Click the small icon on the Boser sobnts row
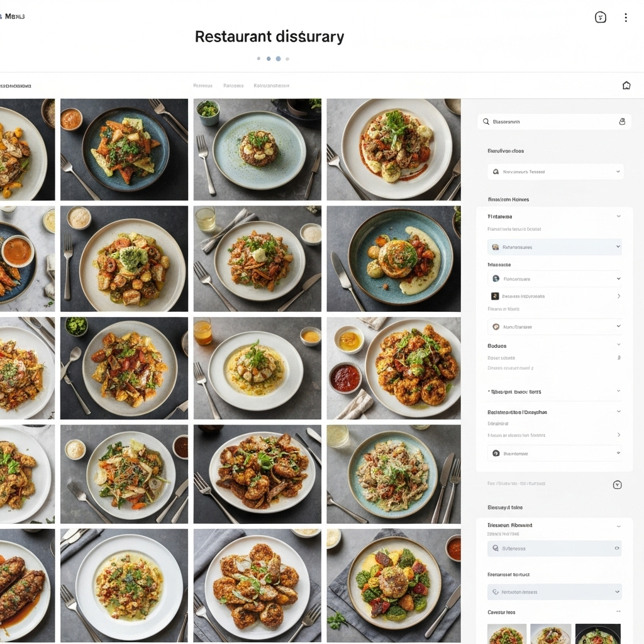Screen dimensions: 644x644 619,357
